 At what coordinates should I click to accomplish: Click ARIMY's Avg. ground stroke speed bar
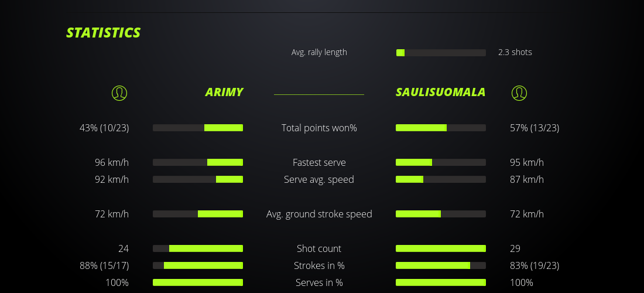198,214
